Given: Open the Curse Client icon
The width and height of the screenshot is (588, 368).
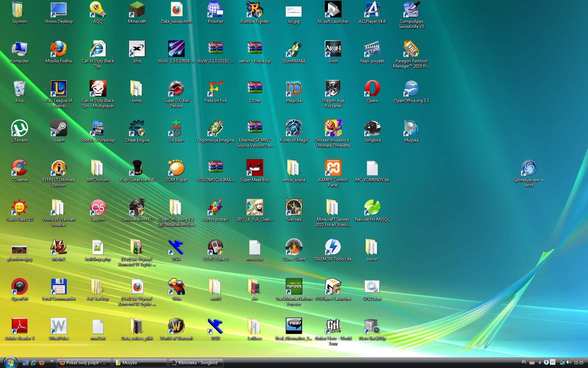Looking at the screenshot, I should coord(294,250).
